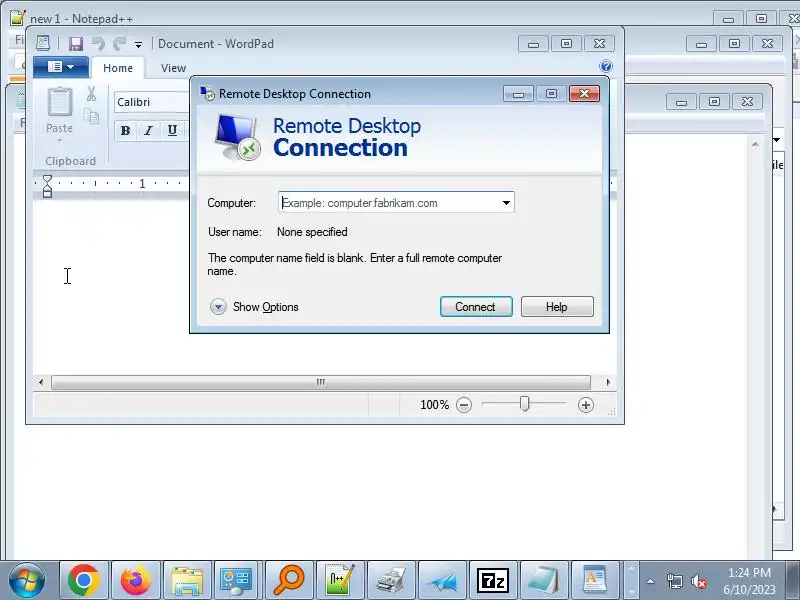Image resolution: width=800 pixels, height=600 pixels.
Task: Click the Remote Desktop Connection title bar icon
Action: pyautogui.click(x=207, y=93)
